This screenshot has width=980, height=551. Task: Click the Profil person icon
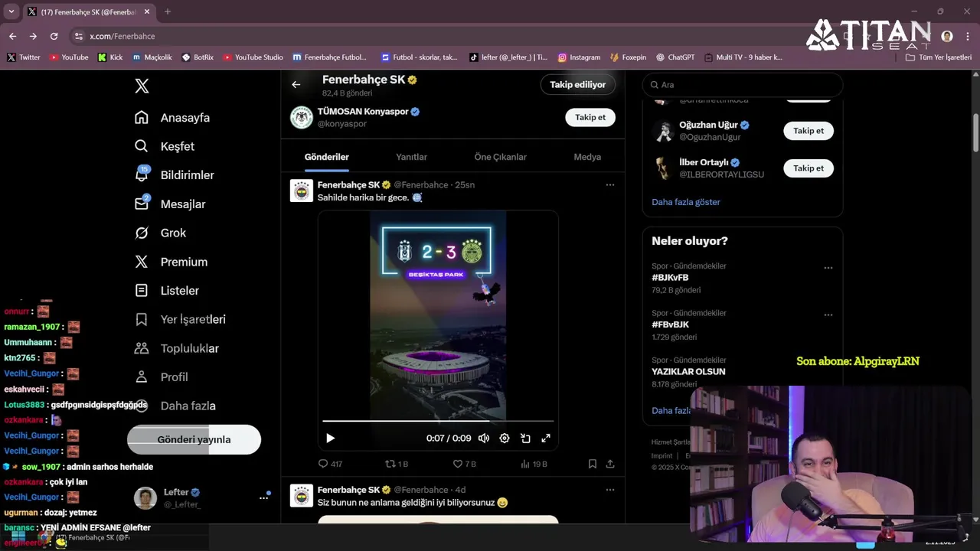click(142, 377)
